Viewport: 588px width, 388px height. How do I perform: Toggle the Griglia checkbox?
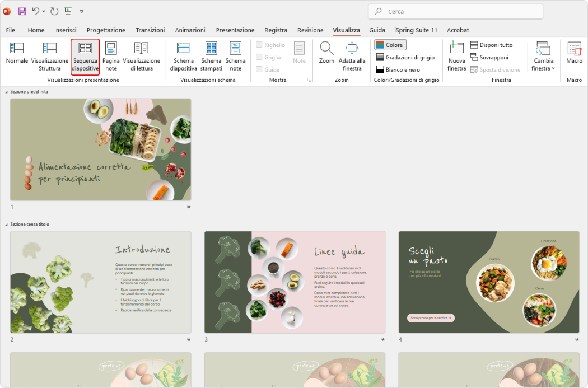(x=259, y=57)
